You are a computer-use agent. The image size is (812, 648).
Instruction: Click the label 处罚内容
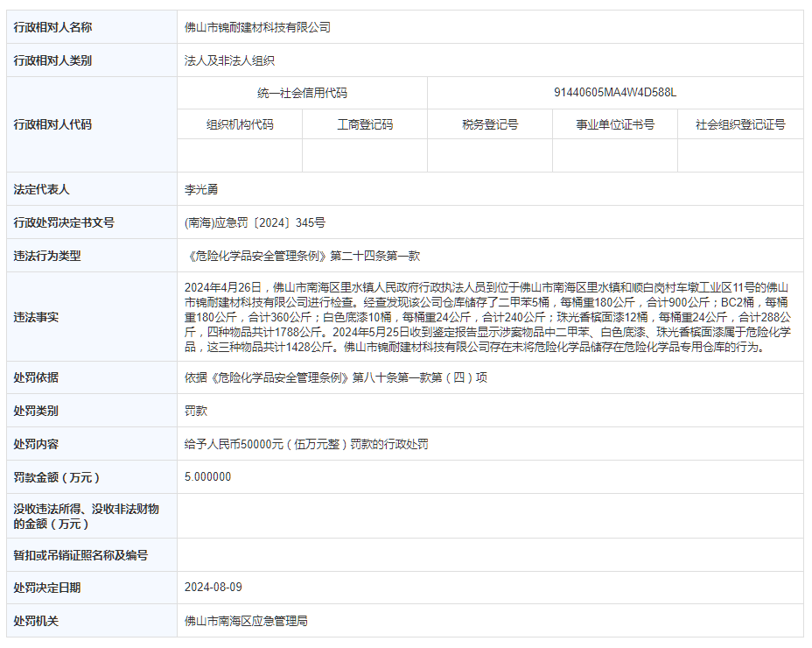36,444
